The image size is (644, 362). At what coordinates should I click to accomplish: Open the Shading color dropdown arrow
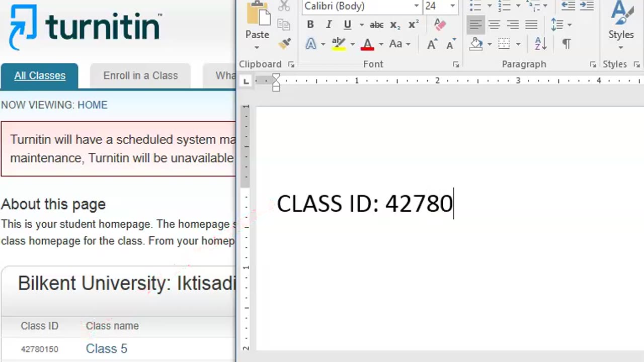[489, 44]
